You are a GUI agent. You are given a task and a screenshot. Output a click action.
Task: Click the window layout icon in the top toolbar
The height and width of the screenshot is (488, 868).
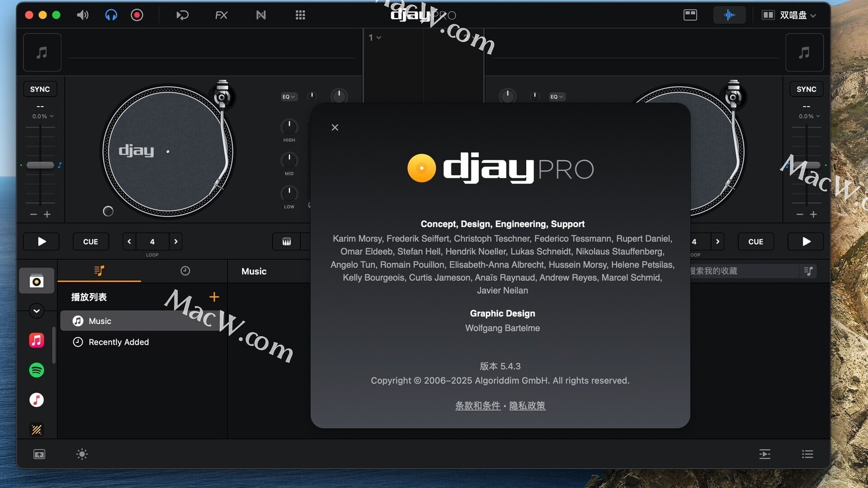pyautogui.click(x=691, y=15)
